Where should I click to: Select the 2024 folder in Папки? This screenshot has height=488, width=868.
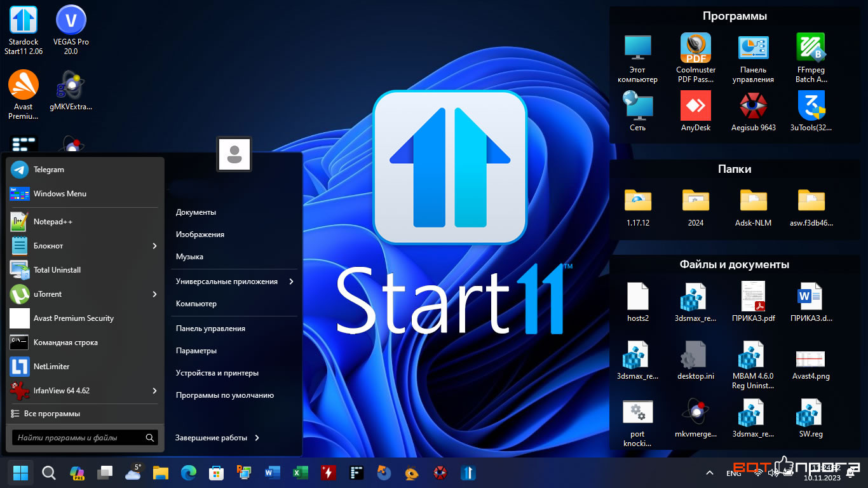tap(695, 207)
